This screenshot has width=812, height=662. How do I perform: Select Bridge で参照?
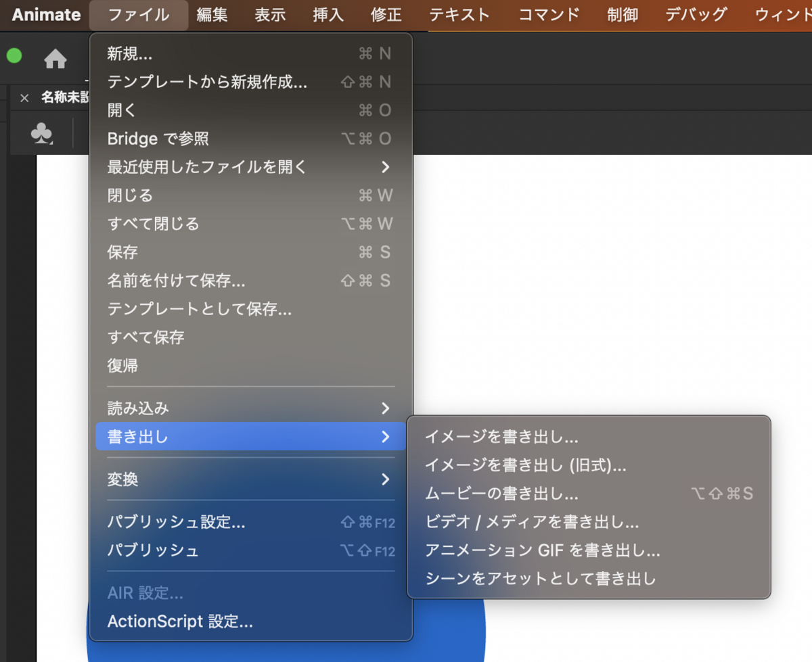pos(251,139)
